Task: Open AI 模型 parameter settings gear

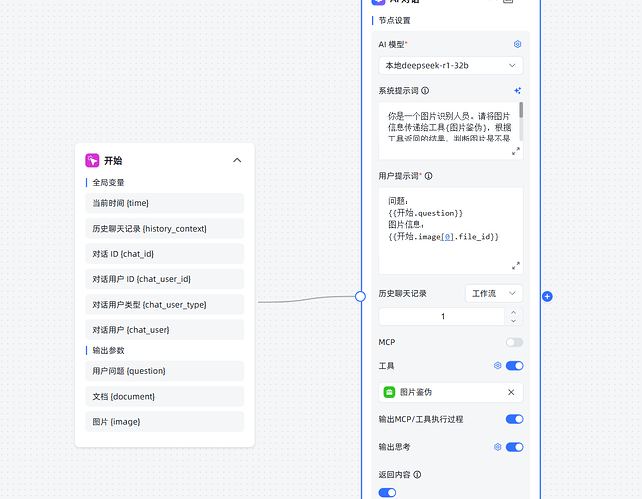Action: point(517,45)
